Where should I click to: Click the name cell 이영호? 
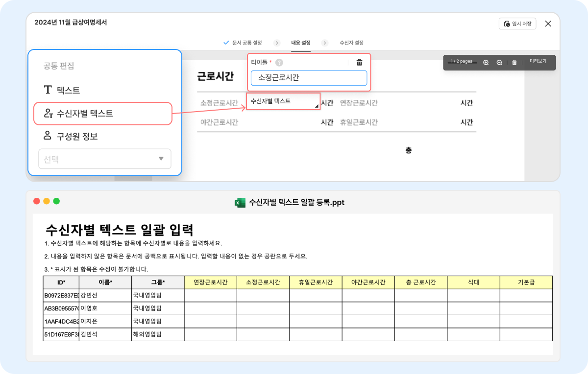[x=105, y=308]
